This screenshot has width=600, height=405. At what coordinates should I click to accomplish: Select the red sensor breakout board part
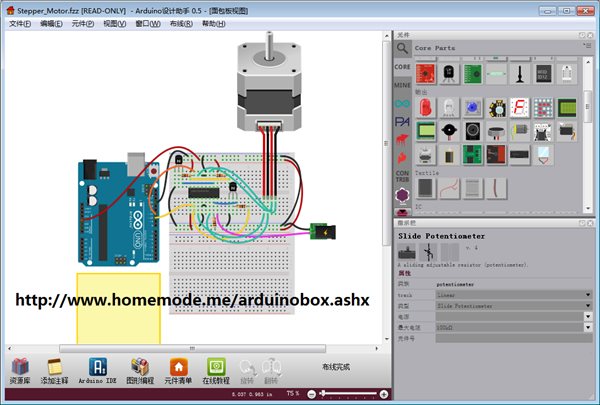[426, 73]
